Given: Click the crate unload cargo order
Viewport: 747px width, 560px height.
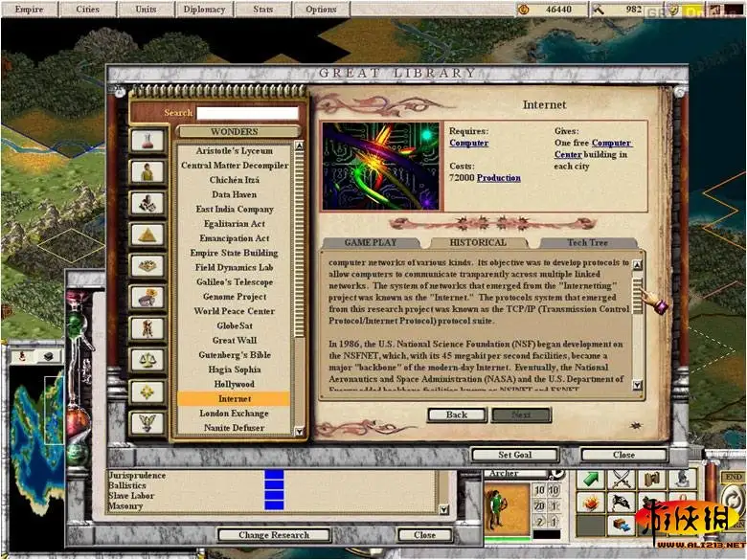Looking at the screenshot, I should (x=622, y=526).
